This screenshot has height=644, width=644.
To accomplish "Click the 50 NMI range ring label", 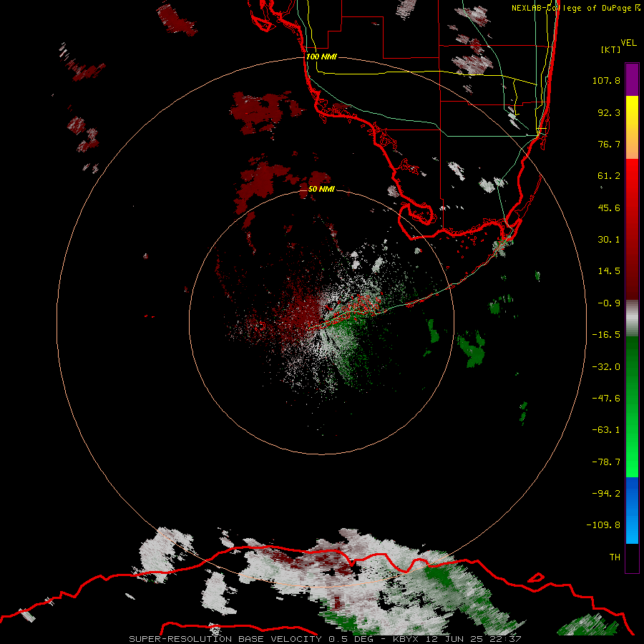I will point(321,189).
